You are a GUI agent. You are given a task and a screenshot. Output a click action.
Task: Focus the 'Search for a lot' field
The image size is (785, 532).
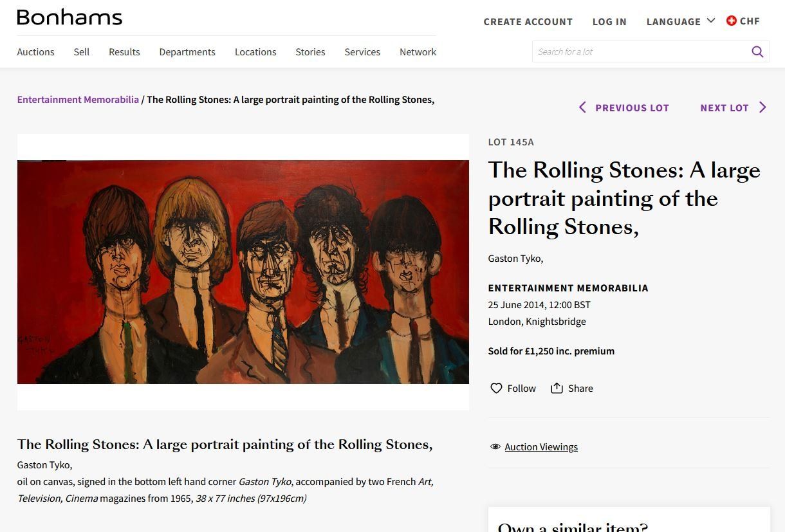click(x=641, y=51)
